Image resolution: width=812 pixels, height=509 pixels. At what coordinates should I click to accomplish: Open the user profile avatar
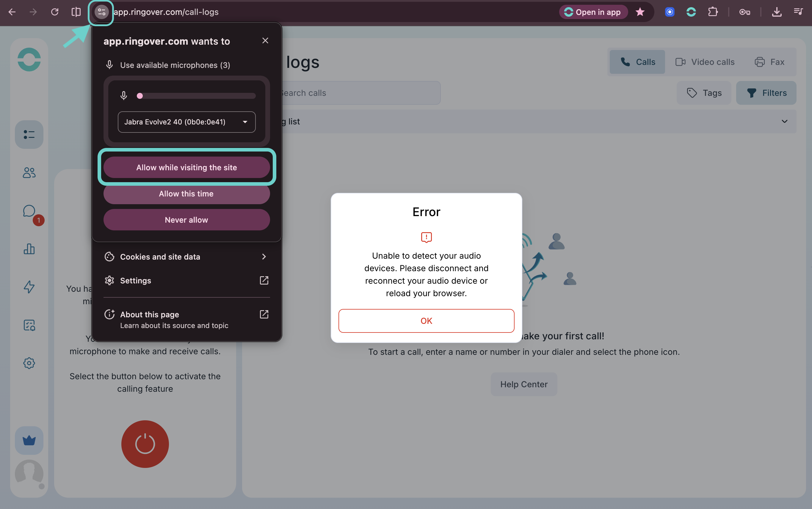[29, 474]
